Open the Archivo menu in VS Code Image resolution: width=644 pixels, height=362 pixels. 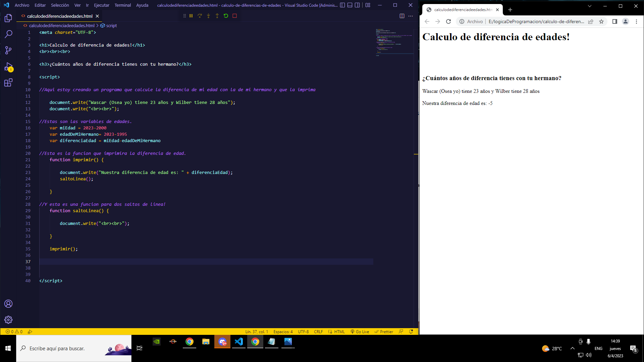pos(22,5)
